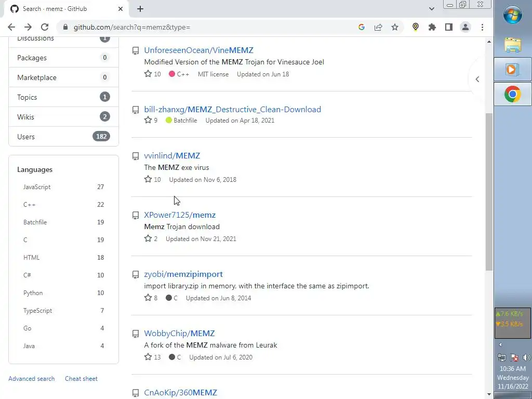Click the scrollbar down arrow
Image resolution: width=532 pixels, height=399 pixels.
tap(489, 394)
